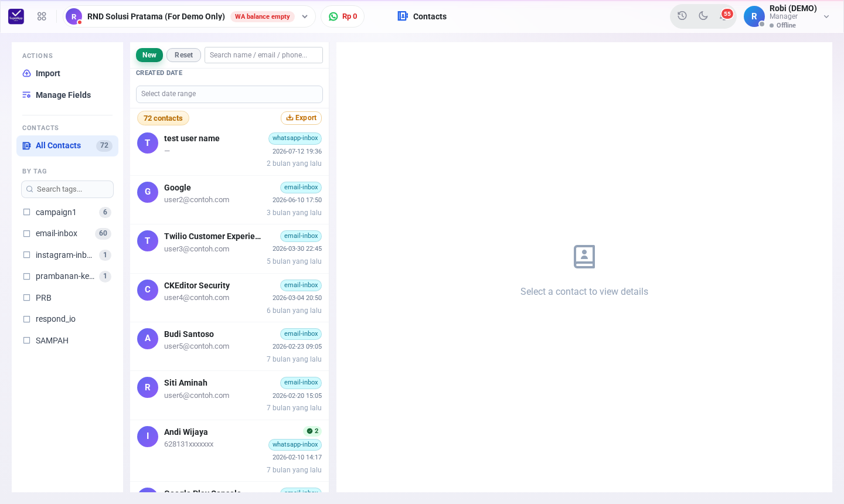
Task: Check the PRB tag checkbox
Action: click(26, 298)
